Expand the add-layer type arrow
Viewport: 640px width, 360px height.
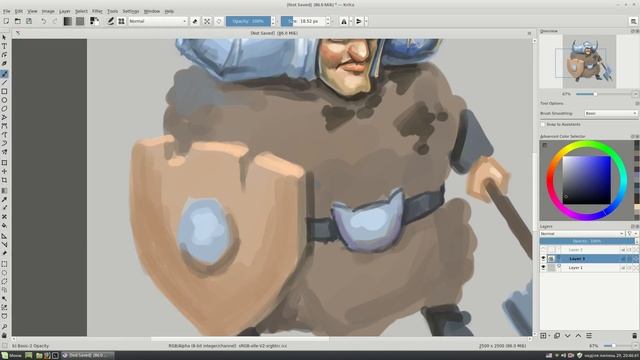pos(549,336)
